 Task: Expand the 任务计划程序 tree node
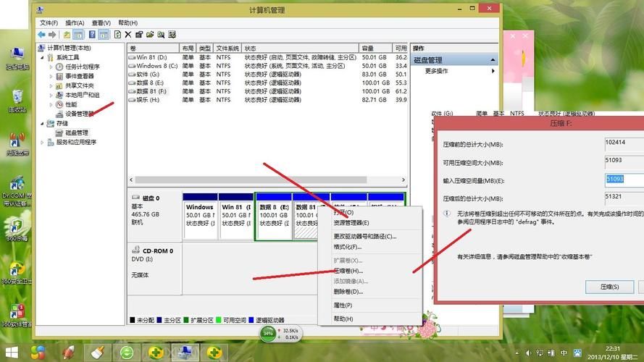tap(51, 67)
